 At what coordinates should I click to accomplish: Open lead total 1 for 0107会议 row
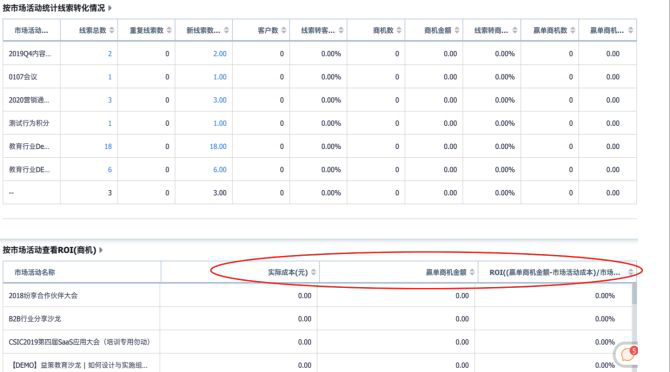pyautogui.click(x=110, y=77)
